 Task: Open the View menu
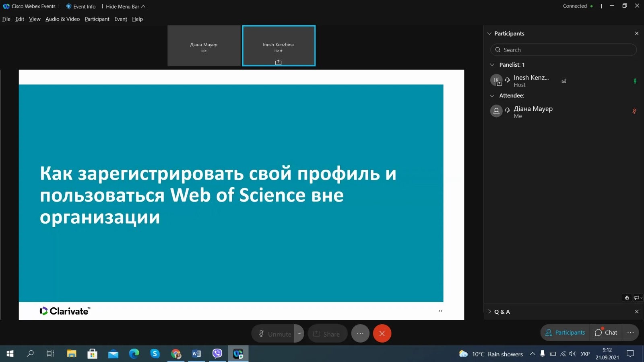point(35,19)
